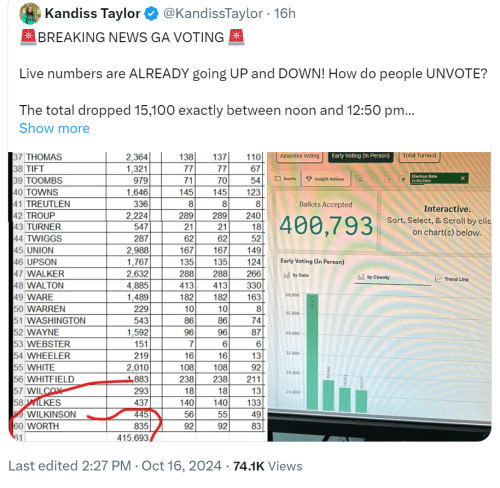Open the Ballots Accepted dashboard photo
This screenshot has height=488, width=500.
click(379, 297)
